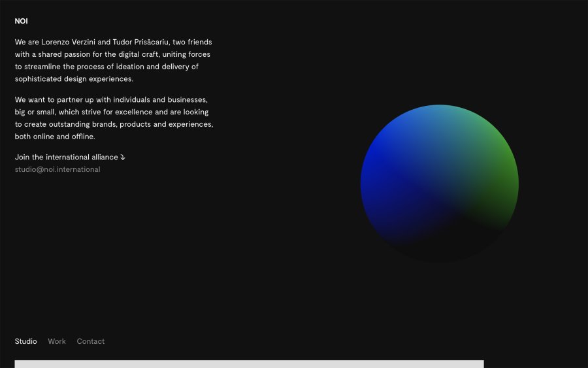Screen dimensions: 588x368
Task: Click the center of the gradient sphere
Action: [439, 184]
